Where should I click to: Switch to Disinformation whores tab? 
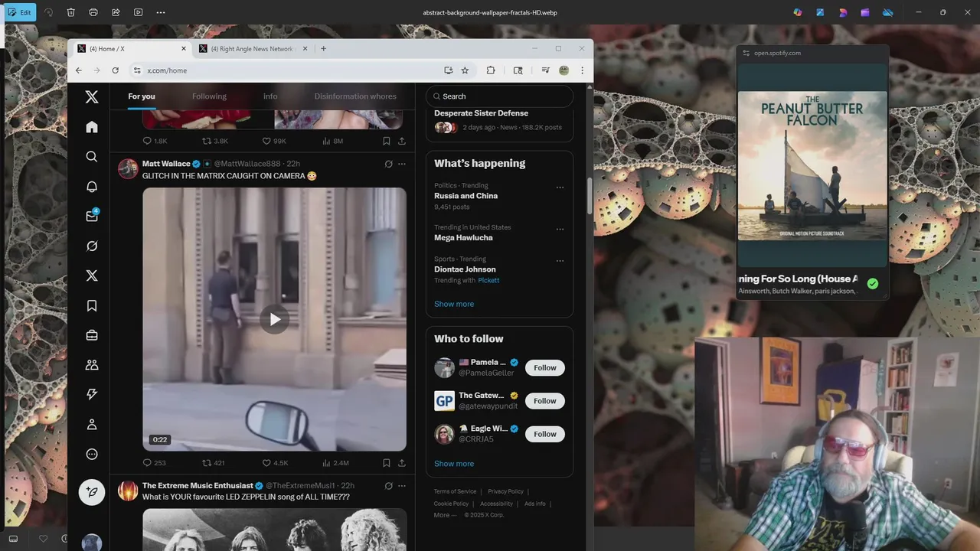(355, 96)
